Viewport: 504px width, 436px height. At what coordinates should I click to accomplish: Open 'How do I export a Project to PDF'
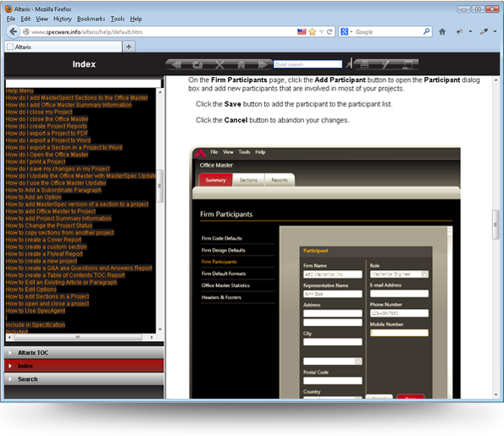[x=47, y=133]
